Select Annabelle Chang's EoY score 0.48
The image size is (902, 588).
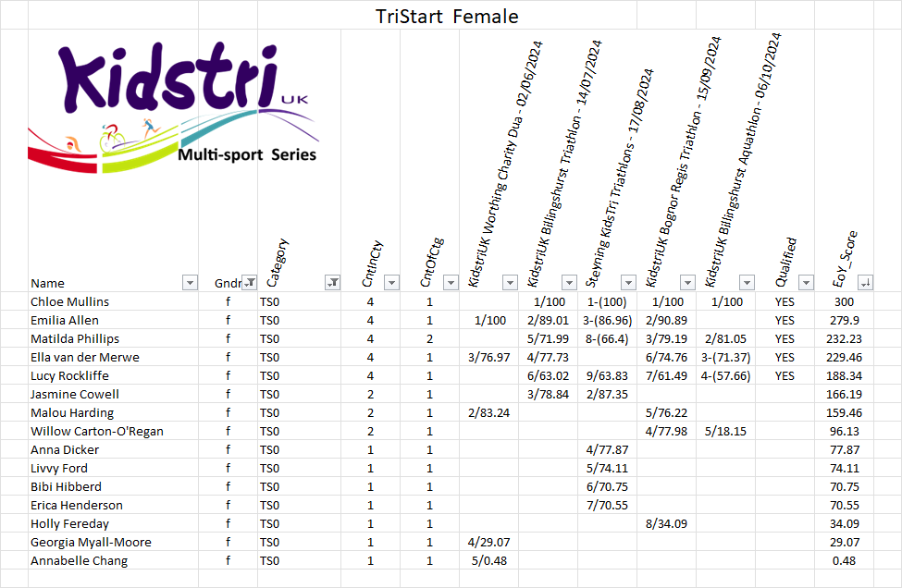tap(843, 560)
